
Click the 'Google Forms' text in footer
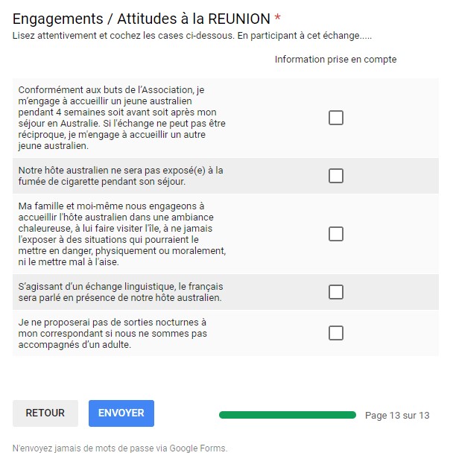197,448
